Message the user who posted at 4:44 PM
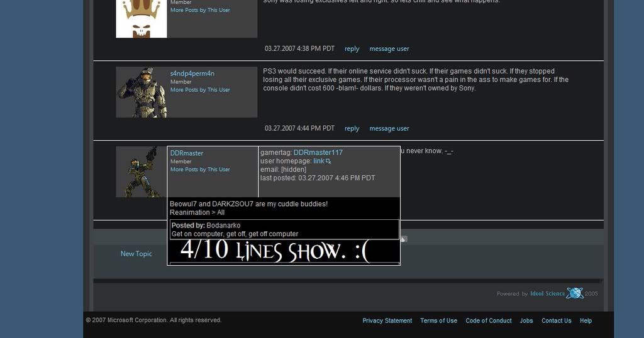644x338 pixels. (389, 129)
